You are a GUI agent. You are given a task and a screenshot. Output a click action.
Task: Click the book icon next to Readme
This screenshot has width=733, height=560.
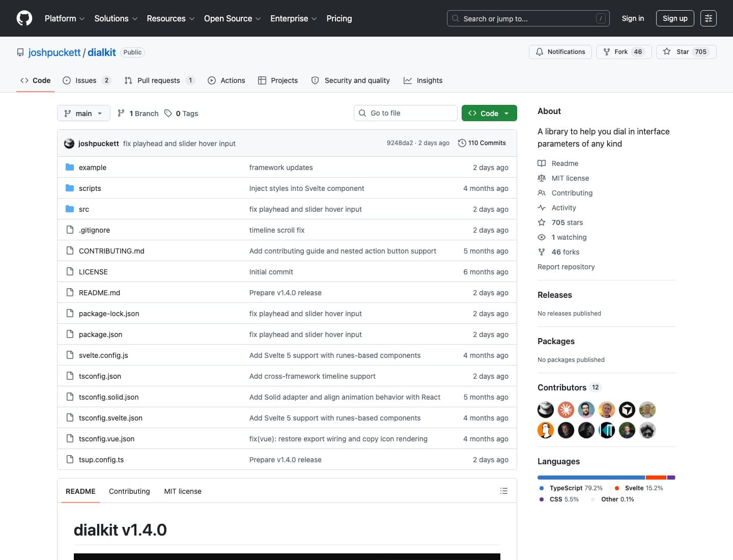click(x=542, y=163)
